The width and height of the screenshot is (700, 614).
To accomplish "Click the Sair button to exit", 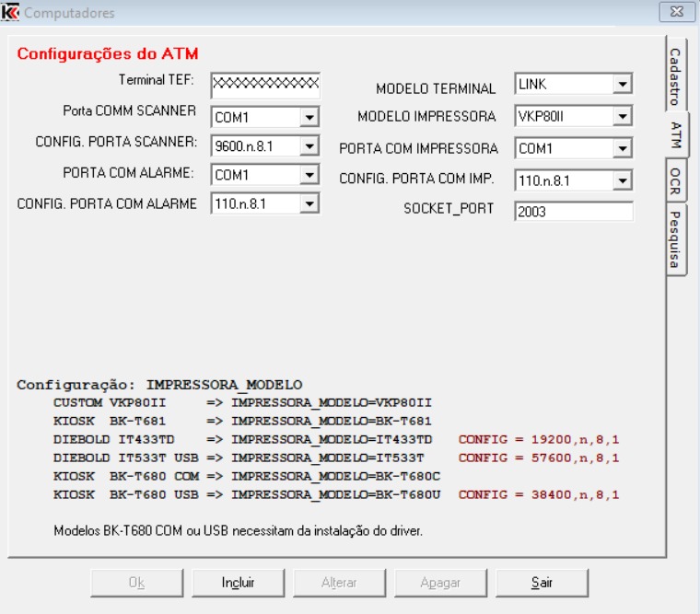I will tap(542, 582).
